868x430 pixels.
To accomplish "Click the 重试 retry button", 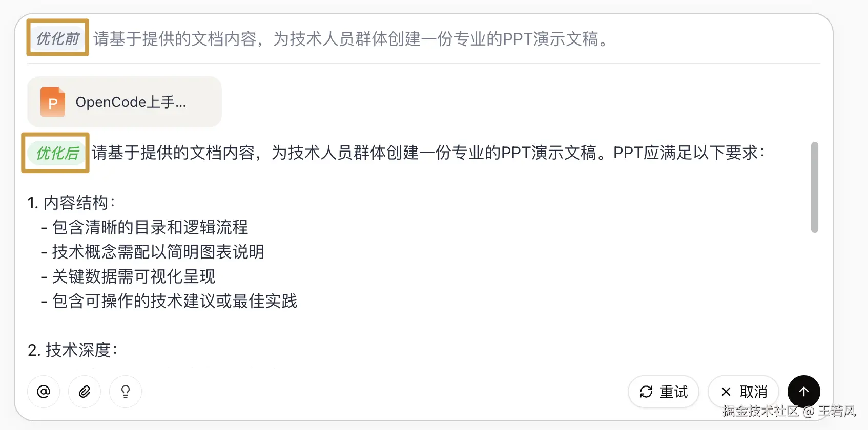I will point(664,392).
